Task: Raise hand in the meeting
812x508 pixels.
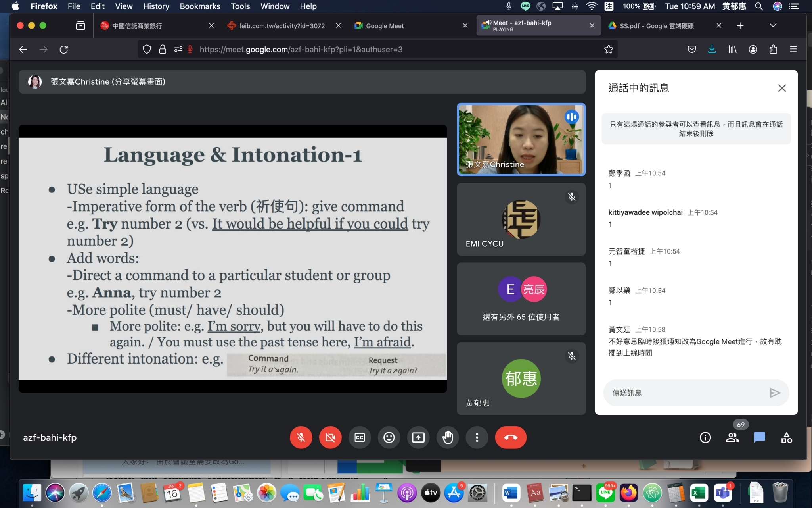Action: (448, 437)
